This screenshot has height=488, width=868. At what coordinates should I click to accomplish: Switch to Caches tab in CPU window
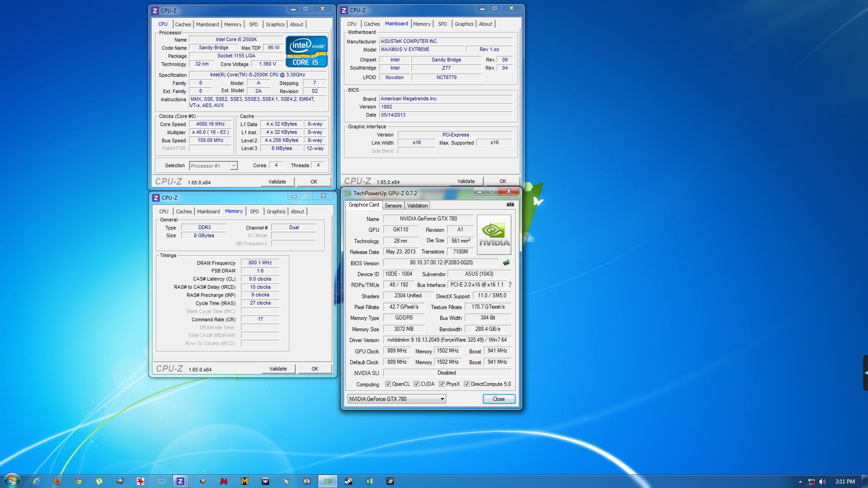coord(183,24)
